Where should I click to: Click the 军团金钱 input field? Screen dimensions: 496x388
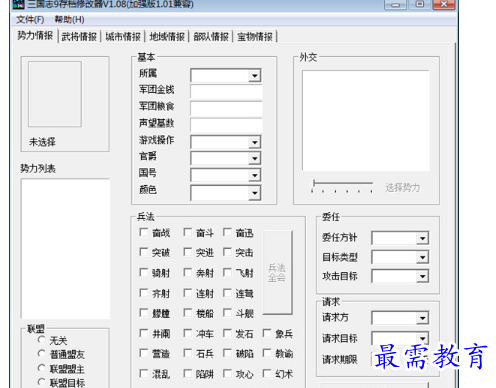click(x=226, y=92)
